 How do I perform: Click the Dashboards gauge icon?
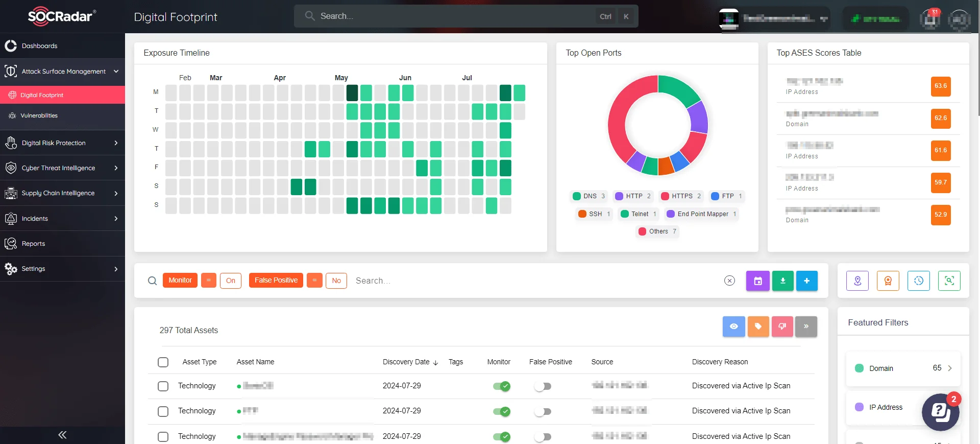click(11, 46)
